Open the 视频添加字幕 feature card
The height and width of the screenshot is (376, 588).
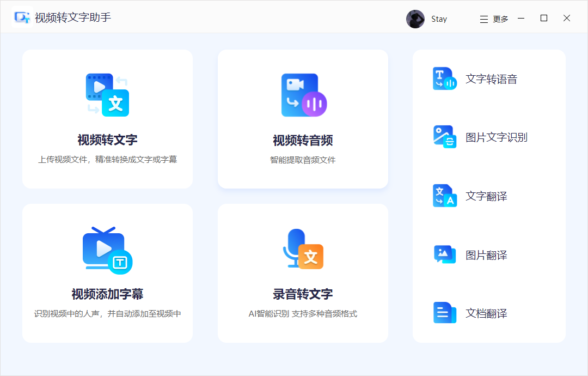coord(107,272)
